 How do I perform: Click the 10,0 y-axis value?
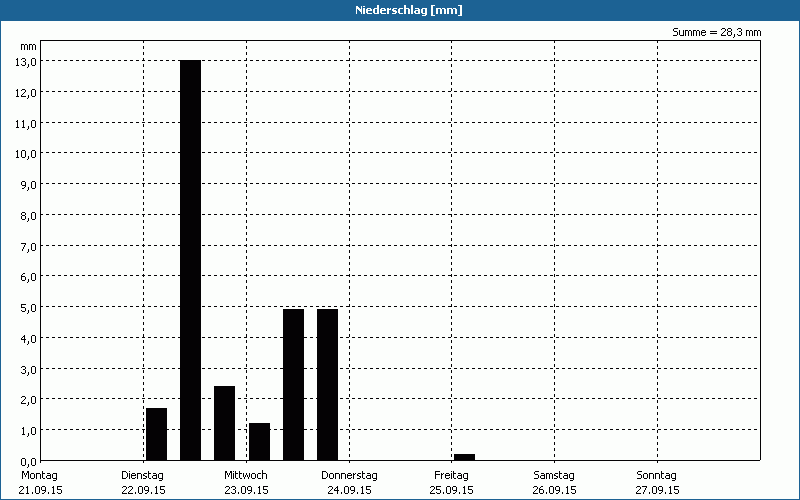click(x=26, y=154)
